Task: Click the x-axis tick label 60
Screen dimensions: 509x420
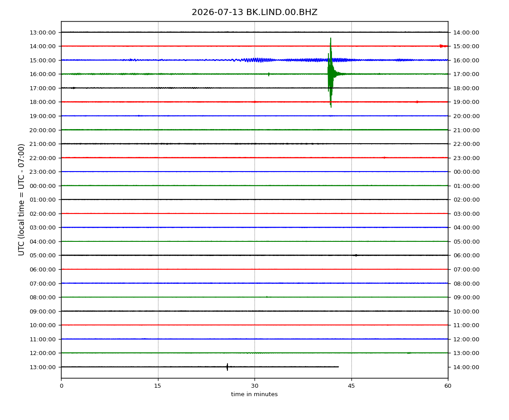Action: pos(448,386)
